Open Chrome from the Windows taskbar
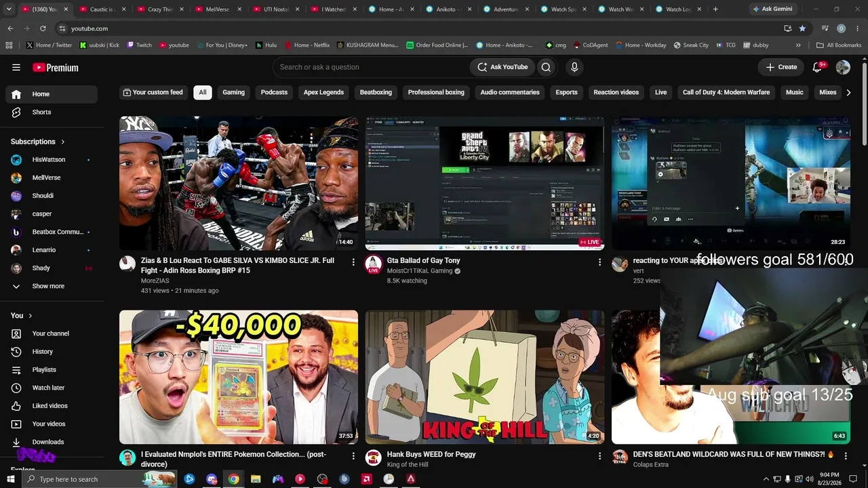868x488 pixels. tap(233, 479)
